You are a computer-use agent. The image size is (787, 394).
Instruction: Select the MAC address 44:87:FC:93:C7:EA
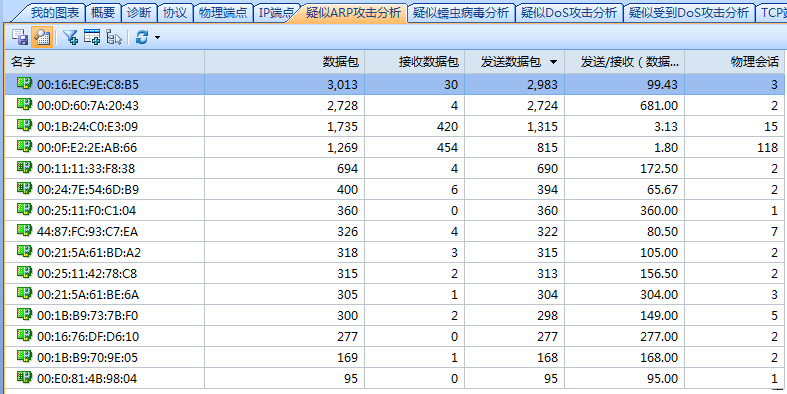[x=87, y=232]
